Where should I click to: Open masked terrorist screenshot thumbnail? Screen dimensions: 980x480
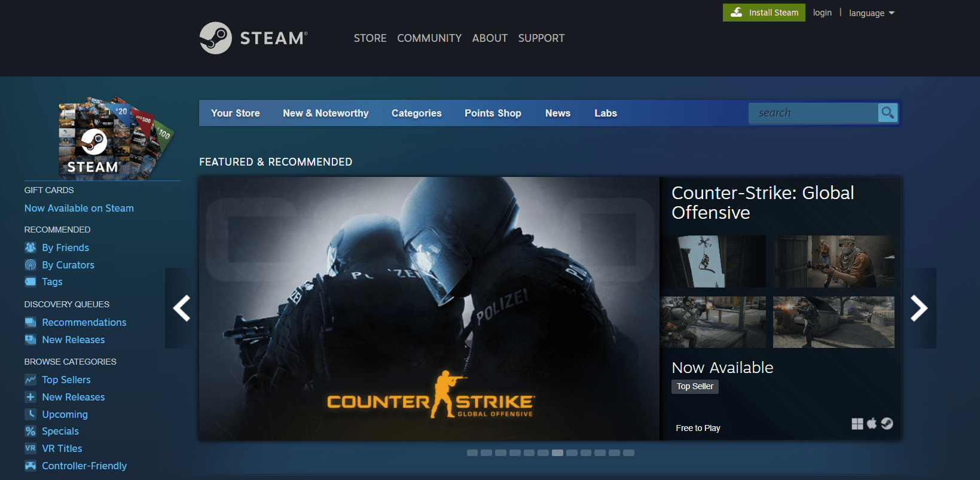coord(834,261)
